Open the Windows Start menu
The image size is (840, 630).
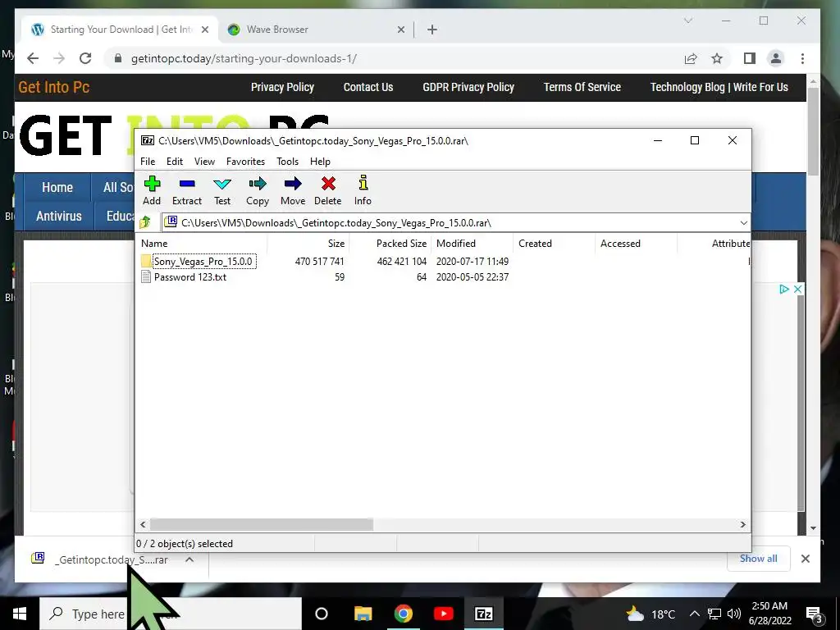tap(20, 614)
